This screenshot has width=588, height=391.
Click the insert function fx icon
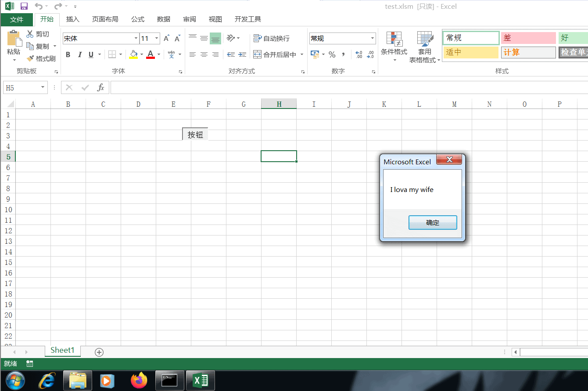(x=101, y=87)
